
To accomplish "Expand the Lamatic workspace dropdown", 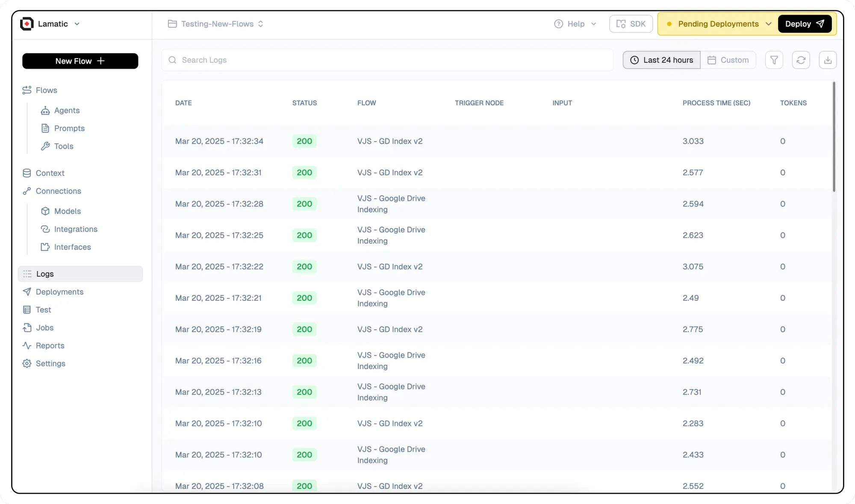I will coord(77,24).
